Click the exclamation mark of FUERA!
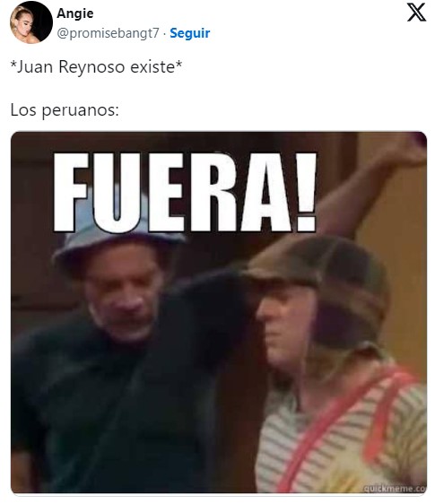Viewport: 435px width, 504px height. pyautogui.click(x=306, y=192)
